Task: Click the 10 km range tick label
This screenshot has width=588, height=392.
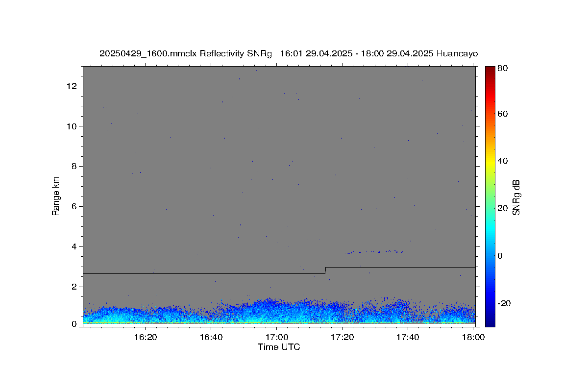Action: tap(72, 126)
